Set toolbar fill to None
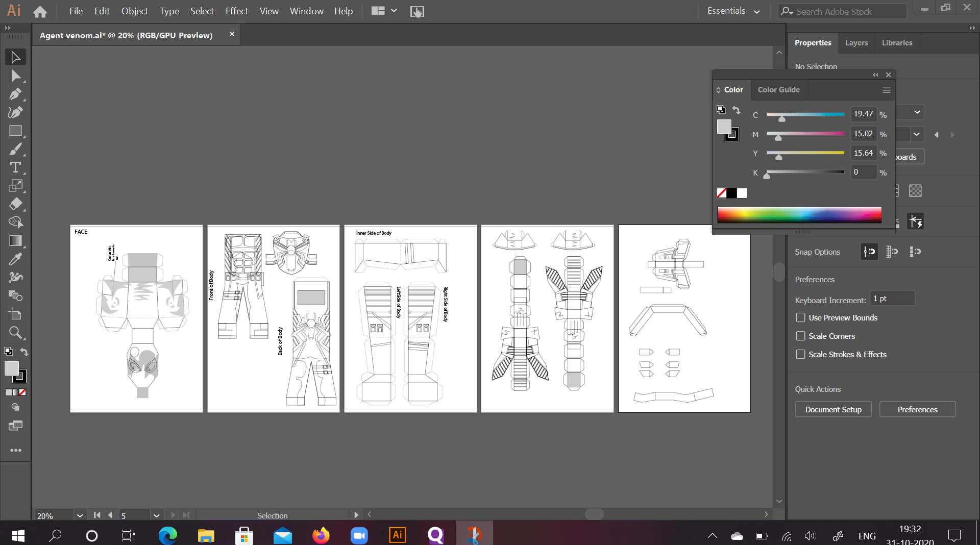Screen dimensions: 980x545 coord(22,392)
